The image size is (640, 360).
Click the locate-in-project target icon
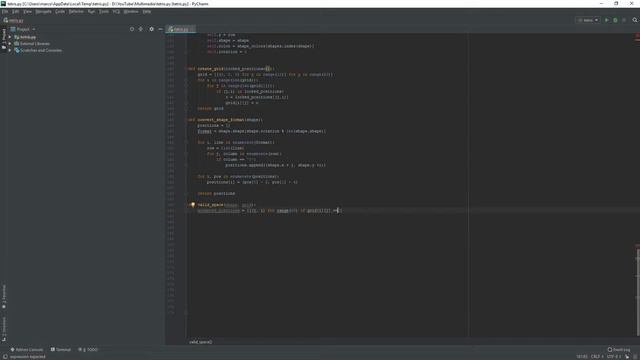tap(132, 29)
